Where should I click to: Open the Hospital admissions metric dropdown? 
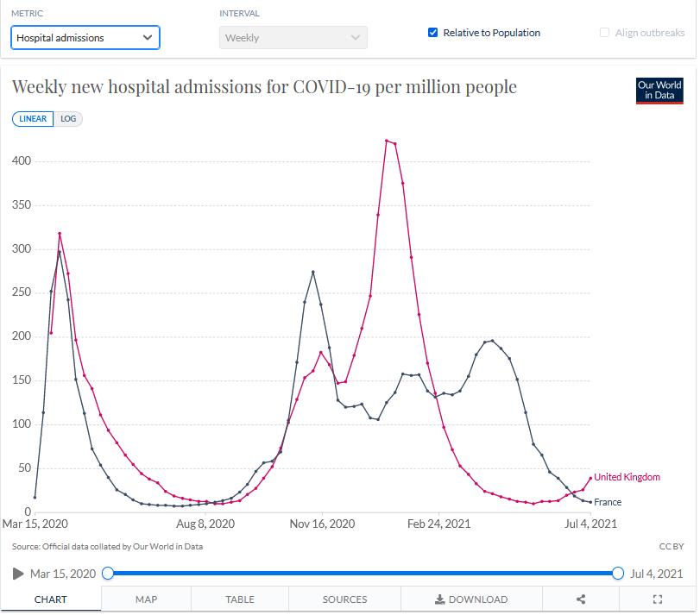click(85, 38)
